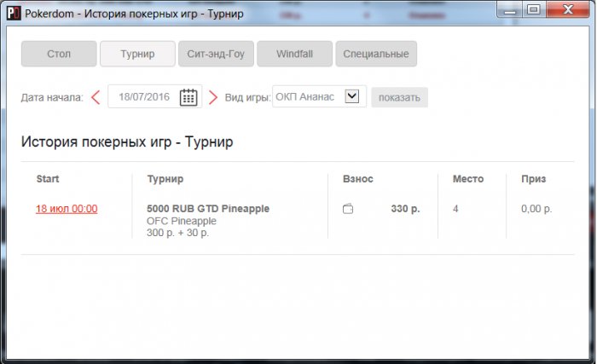Click the Дата начала label
Screen dimensions: 597x364
pyautogui.click(x=52, y=97)
